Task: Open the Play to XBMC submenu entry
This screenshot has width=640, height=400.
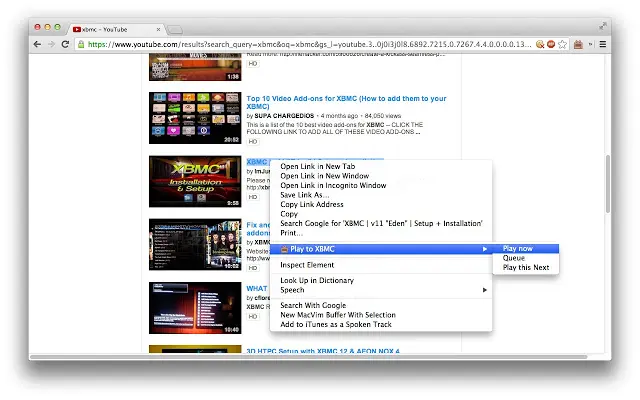Action: click(381, 249)
